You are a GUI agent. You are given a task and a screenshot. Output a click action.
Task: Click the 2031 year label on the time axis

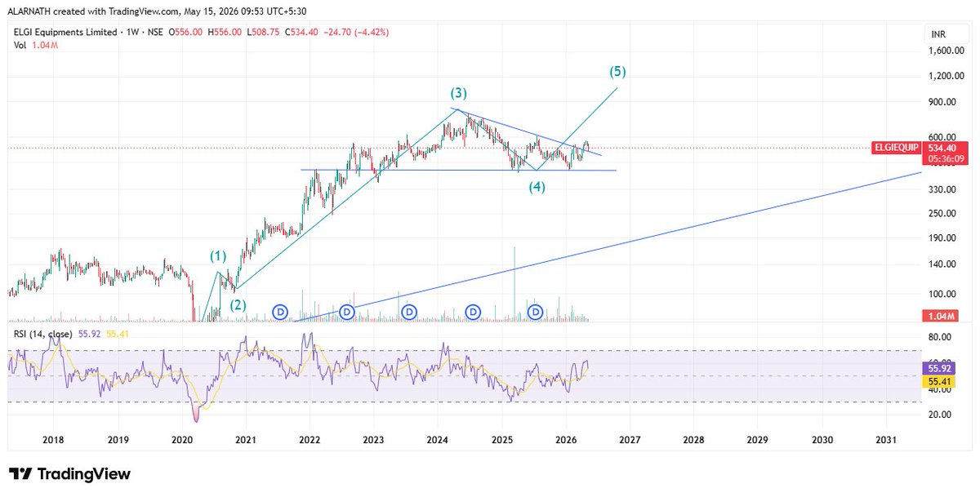pos(885,439)
